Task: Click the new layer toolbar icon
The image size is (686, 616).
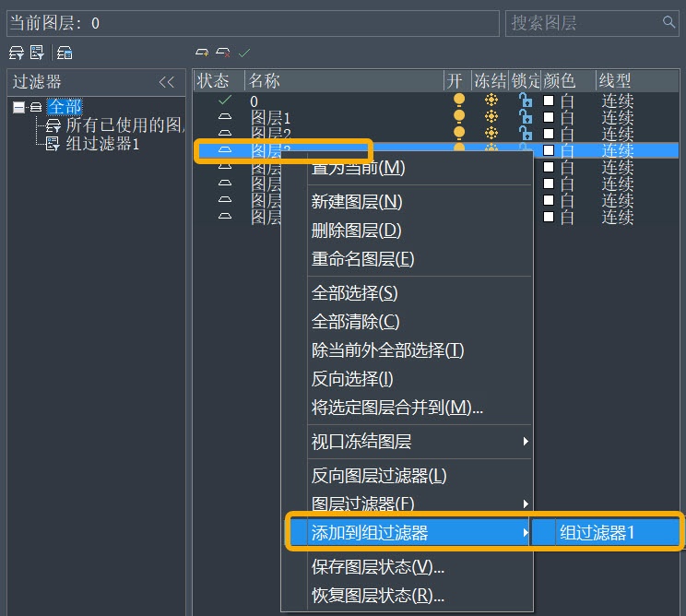Action: [202, 53]
